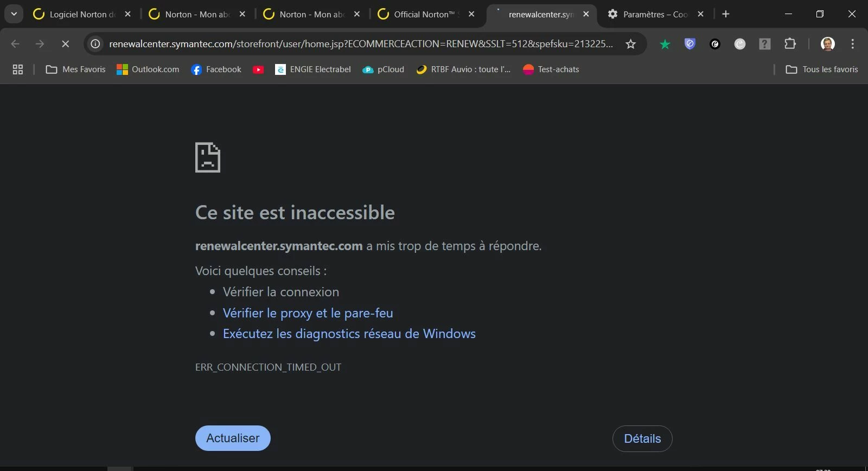Open the Paramètres – Cookies tab

656,15
